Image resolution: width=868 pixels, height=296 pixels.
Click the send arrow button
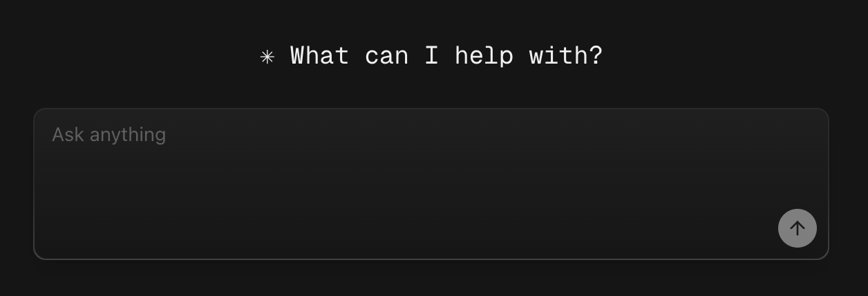coord(797,228)
